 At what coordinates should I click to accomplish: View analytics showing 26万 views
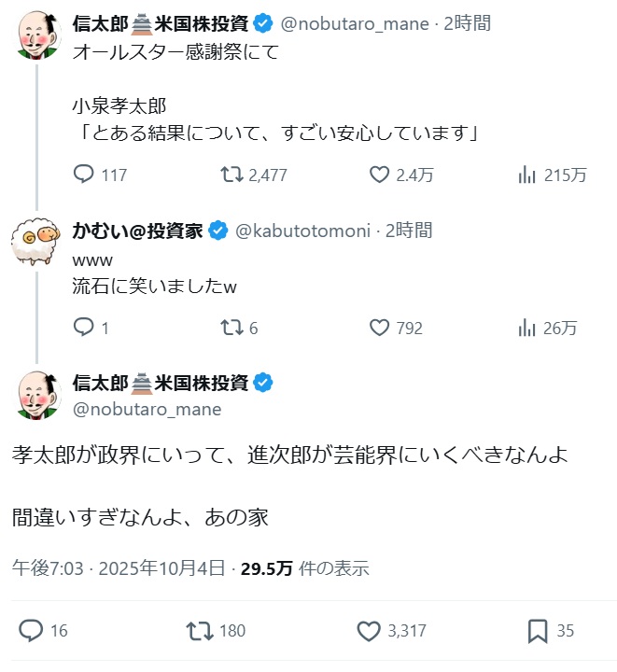pos(526,328)
